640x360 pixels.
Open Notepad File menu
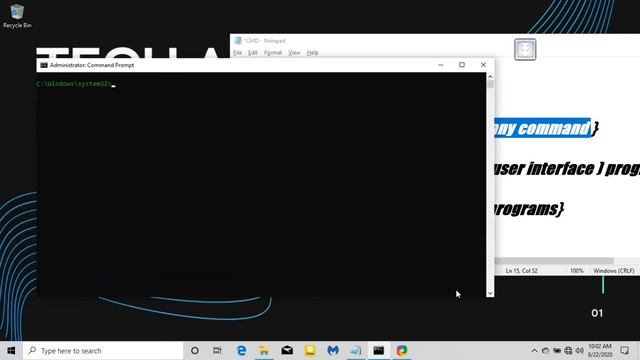click(x=238, y=53)
